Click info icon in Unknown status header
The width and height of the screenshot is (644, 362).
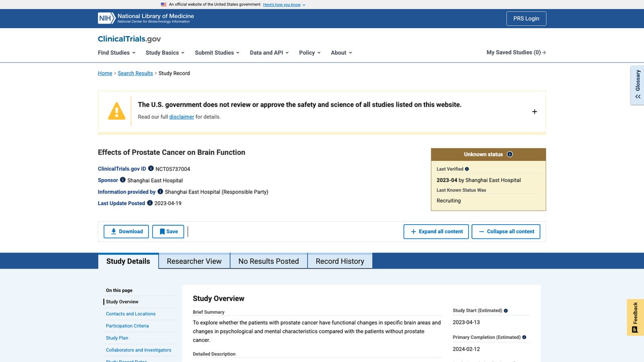click(510, 154)
